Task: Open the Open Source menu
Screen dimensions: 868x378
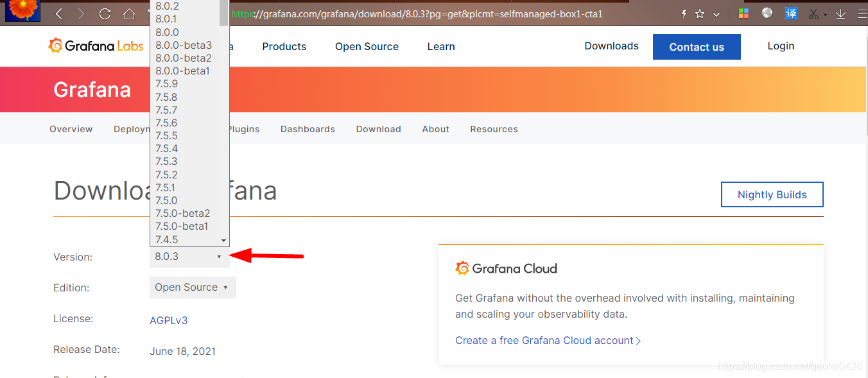Action: point(367,46)
